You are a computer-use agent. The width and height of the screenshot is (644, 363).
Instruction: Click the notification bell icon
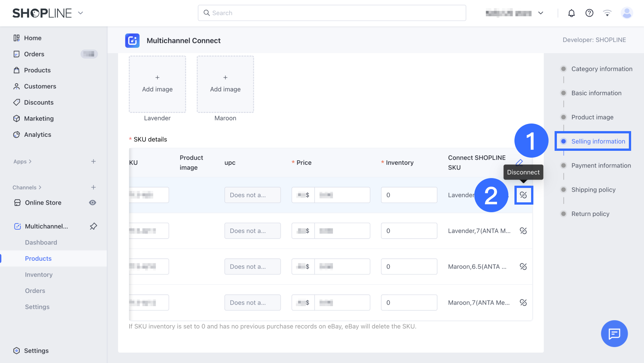click(x=571, y=13)
